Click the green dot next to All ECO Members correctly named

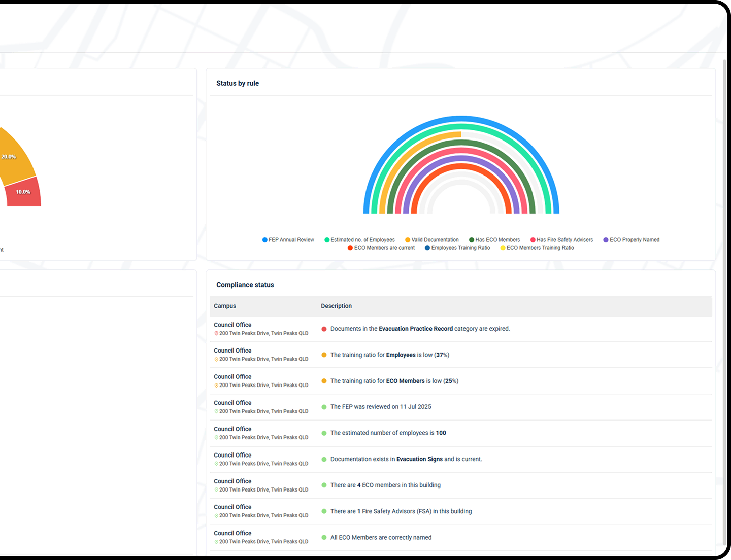[324, 537]
